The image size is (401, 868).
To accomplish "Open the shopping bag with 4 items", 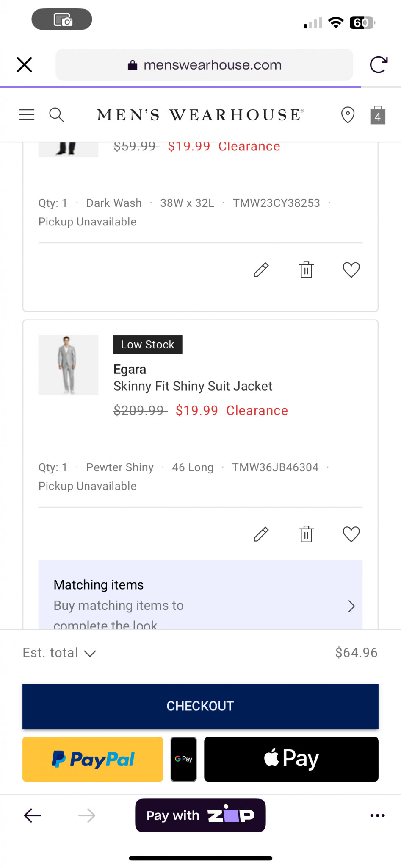I will coord(377,115).
